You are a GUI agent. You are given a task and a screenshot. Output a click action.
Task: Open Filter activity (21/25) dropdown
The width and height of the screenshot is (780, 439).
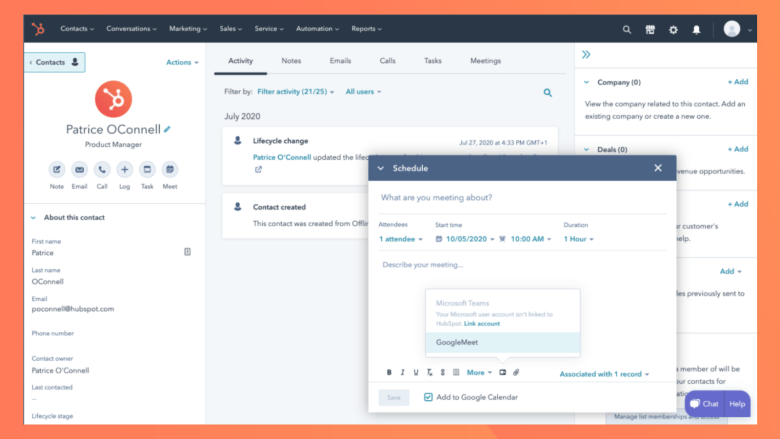295,91
